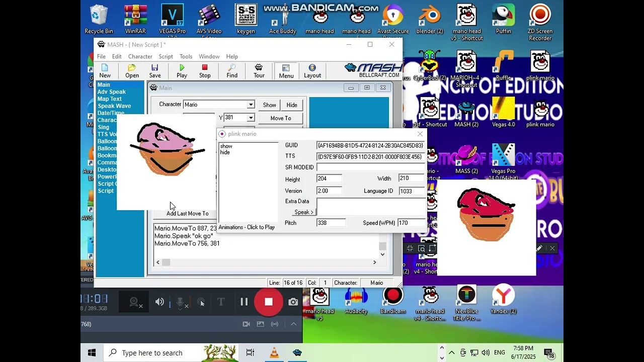Image resolution: width=644 pixels, height=362 pixels.
Task: Expand the Character Mario dropdown
Action: point(250,105)
